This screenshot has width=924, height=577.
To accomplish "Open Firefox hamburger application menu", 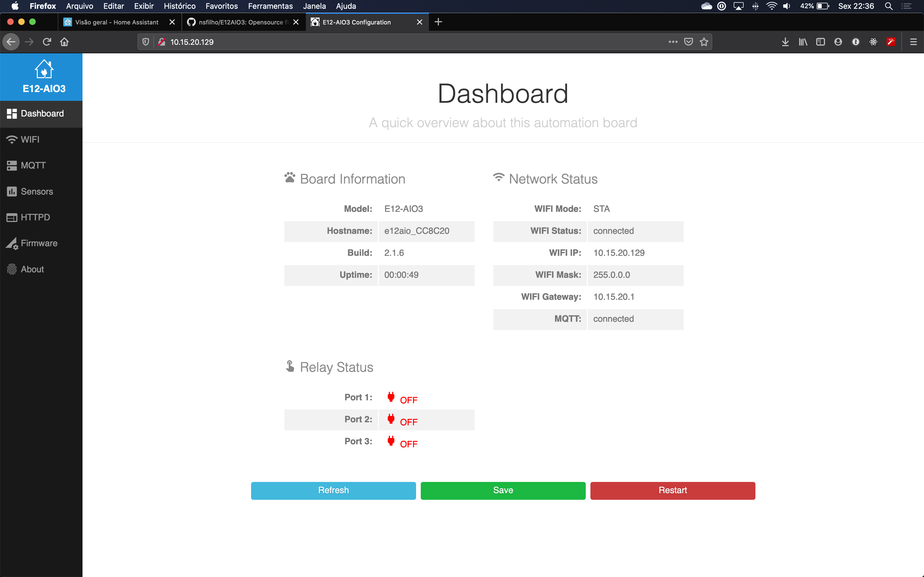I will (x=913, y=42).
